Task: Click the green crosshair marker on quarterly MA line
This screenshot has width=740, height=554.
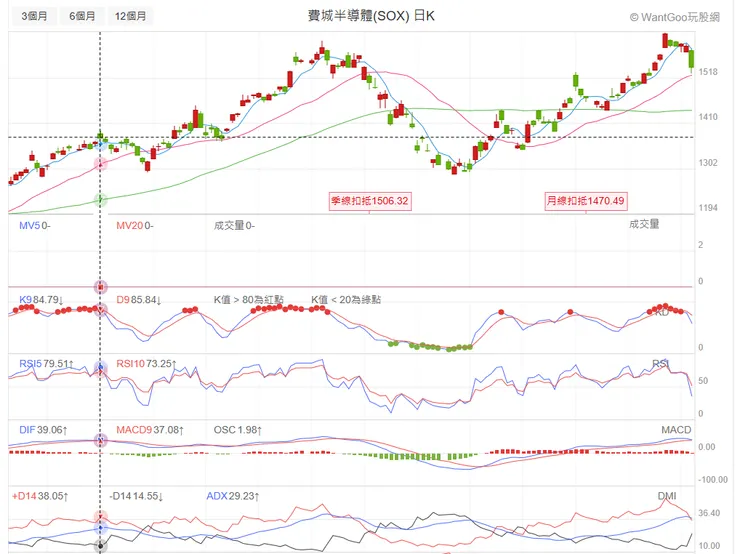Action: coord(100,200)
